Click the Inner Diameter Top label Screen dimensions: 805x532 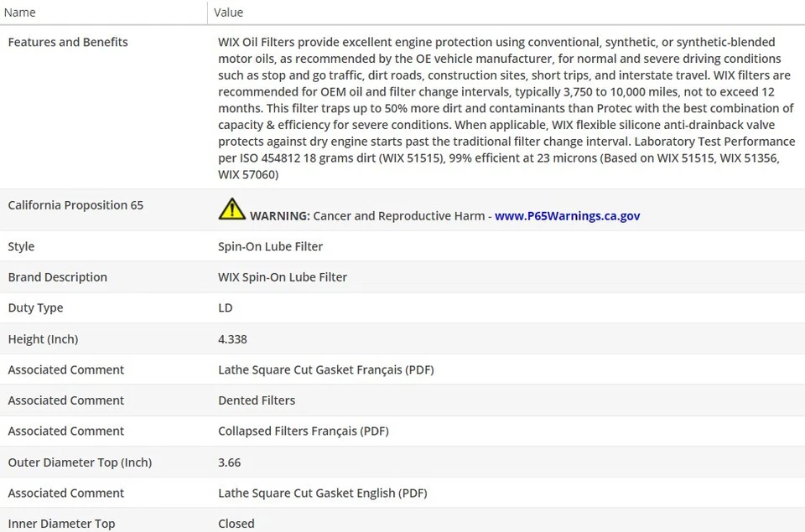(x=61, y=524)
